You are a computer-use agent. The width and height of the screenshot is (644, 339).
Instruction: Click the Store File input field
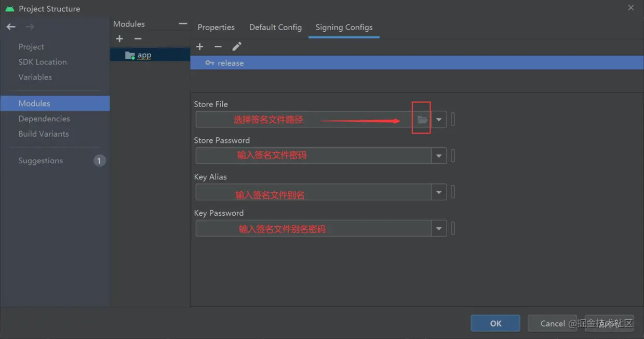click(314, 120)
